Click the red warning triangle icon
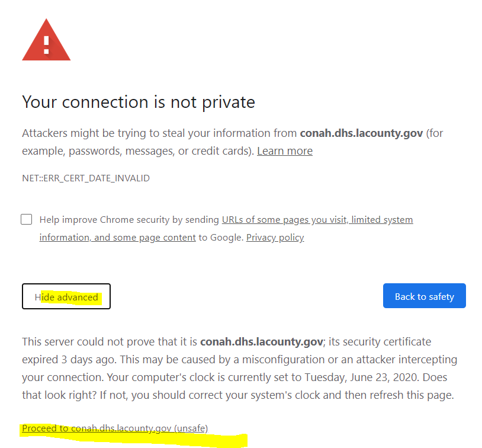 [x=46, y=41]
